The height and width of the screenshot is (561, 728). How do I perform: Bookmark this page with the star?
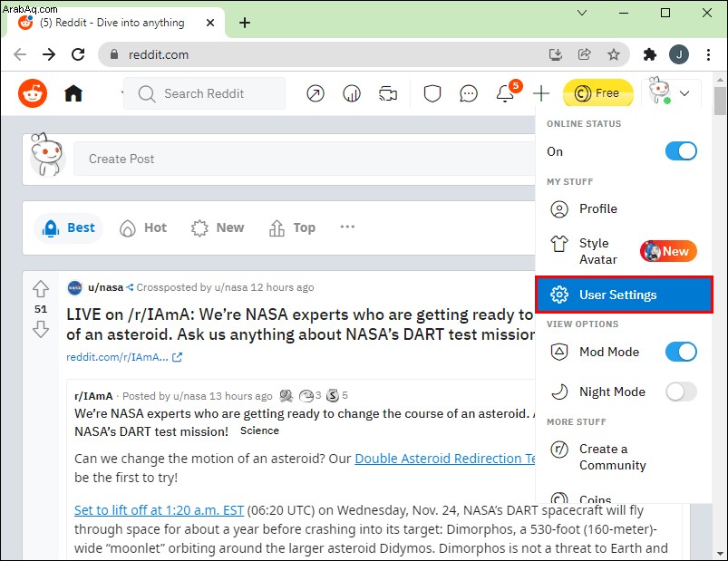[x=614, y=54]
